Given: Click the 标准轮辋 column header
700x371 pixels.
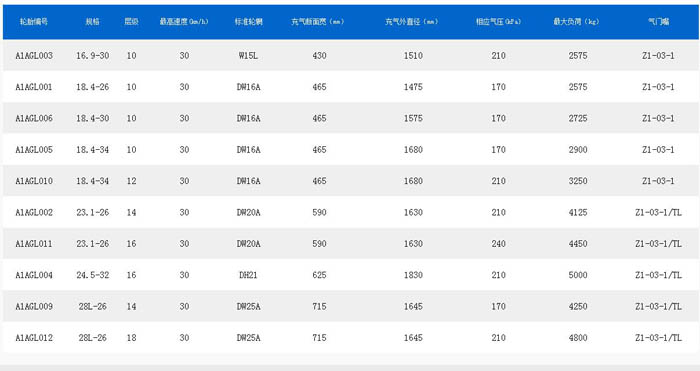Looking at the screenshot, I should click(x=249, y=21).
